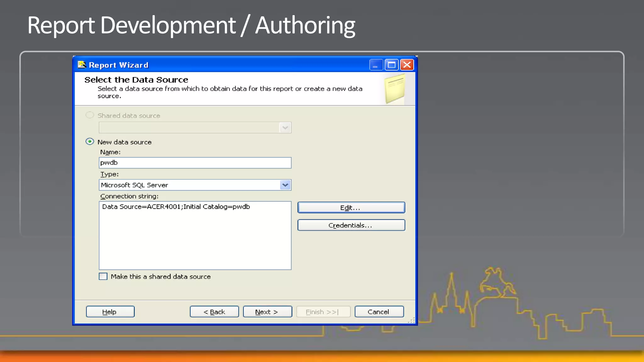Click the Name field containing pwdb

pos(195,163)
